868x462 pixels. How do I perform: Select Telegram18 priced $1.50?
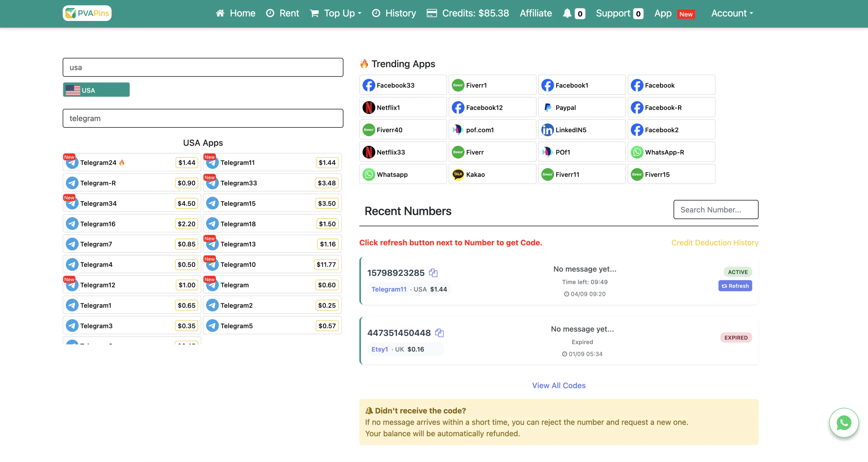272,224
